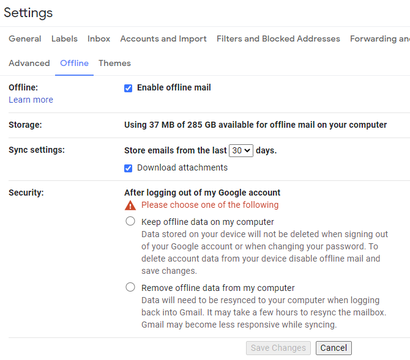
Task: Click the red warning triangle icon
Action: (x=130, y=205)
